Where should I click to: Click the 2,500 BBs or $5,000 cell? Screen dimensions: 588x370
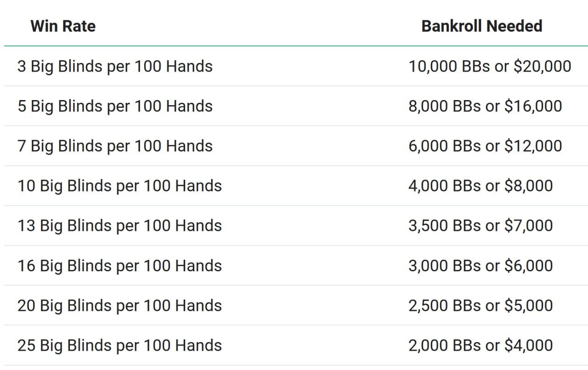[x=481, y=306]
